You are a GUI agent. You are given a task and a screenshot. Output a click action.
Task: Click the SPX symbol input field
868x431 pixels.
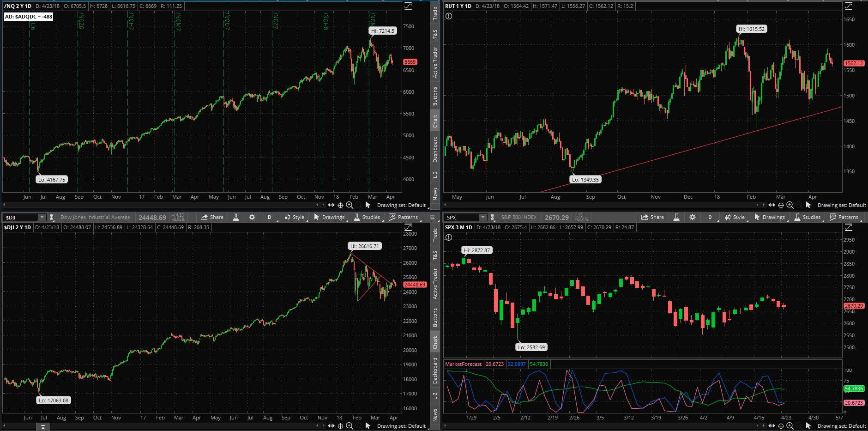point(461,217)
